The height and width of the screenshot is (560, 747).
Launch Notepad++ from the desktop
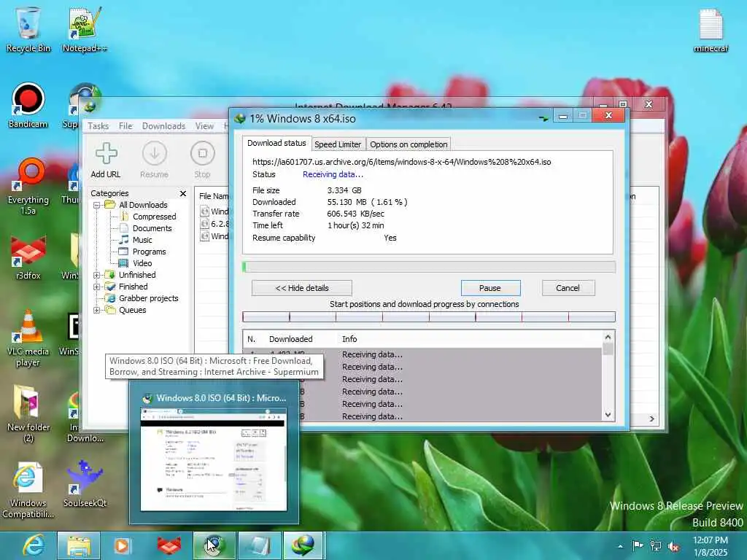click(x=85, y=29)
